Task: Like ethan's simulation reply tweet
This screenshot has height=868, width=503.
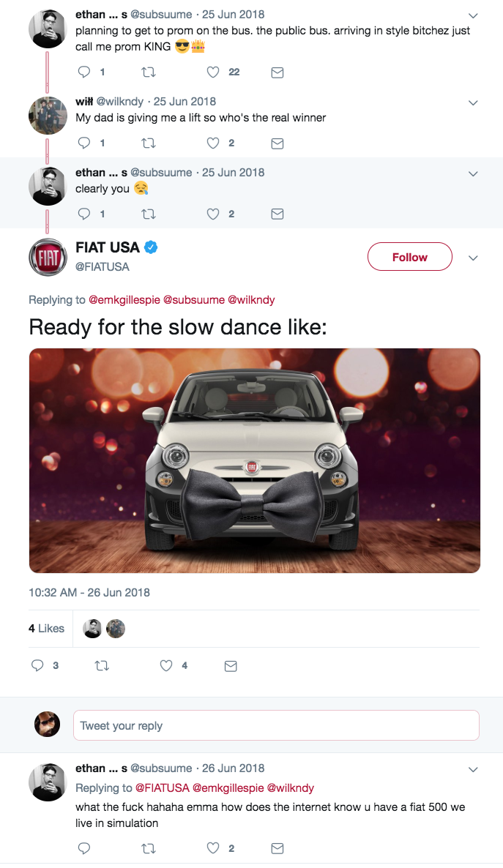Action: tap(213, 848)
